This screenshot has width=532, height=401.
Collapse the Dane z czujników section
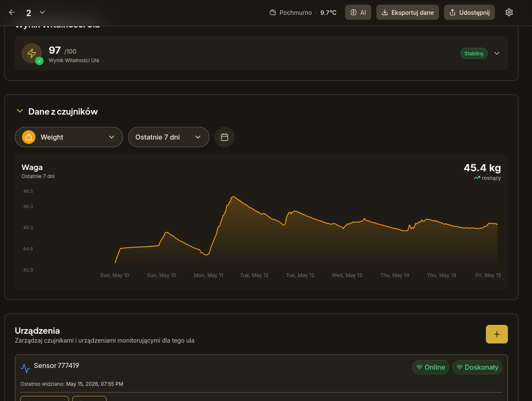[x=19, y=111]
